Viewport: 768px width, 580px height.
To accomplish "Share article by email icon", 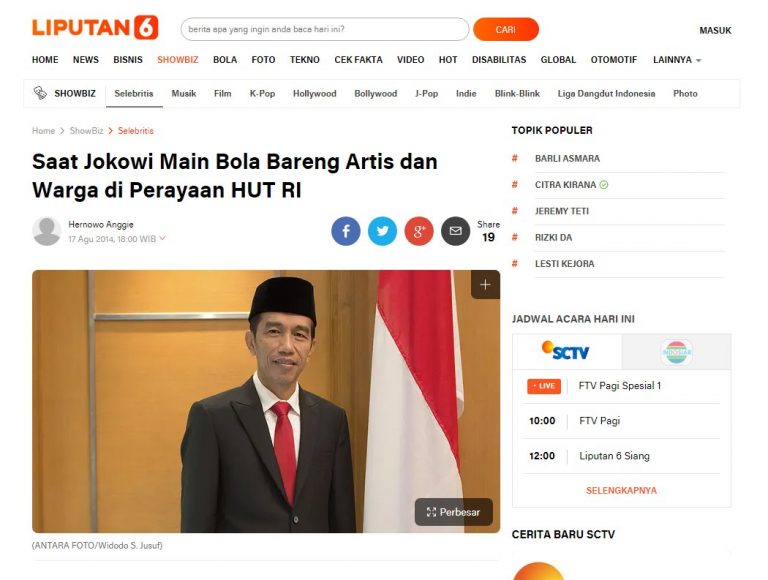I will 456,231.
